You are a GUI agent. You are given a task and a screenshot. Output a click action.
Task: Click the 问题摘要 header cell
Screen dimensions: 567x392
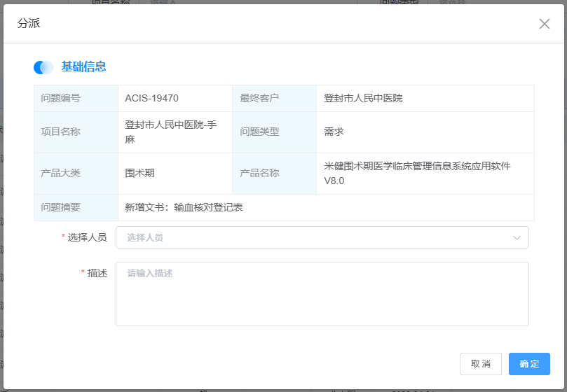(61, 207)
